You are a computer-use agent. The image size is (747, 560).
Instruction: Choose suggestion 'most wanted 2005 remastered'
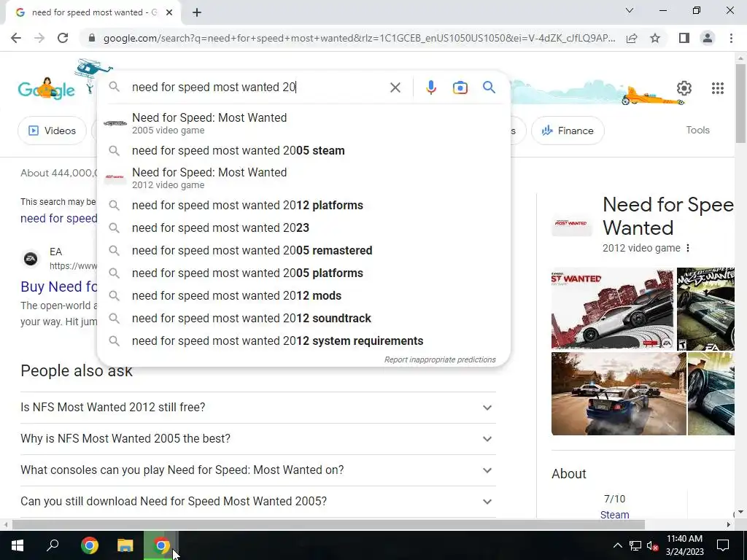coord(303,251)
